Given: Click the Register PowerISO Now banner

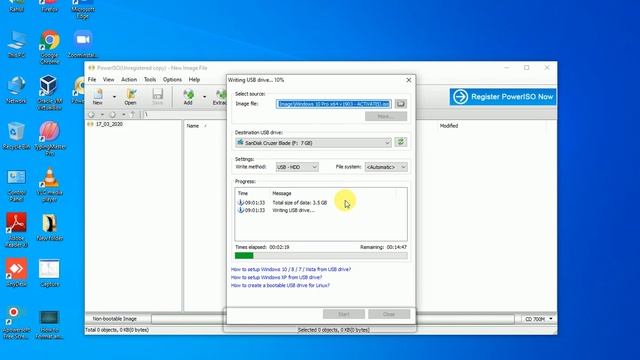Looking at the screenshot, I should point(503,97).
